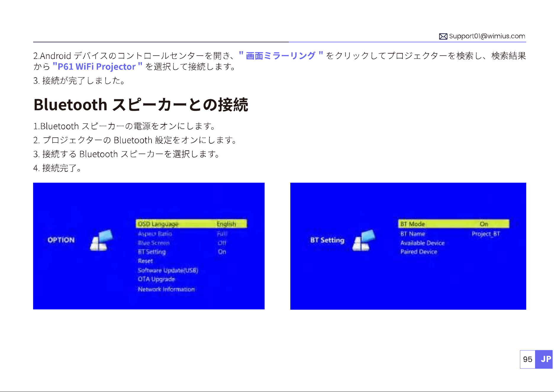Open Network Information menu entry
Viewport: 554px width, 392px height.
[166, 289]
